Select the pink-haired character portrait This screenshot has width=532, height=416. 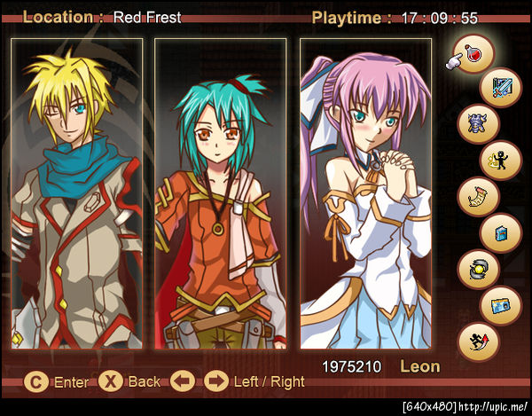(365, 193)
